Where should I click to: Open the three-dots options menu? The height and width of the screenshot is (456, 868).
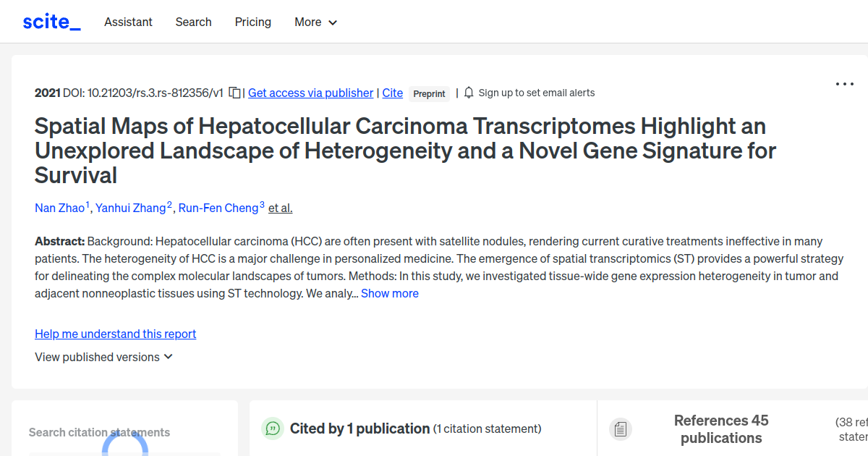pos(844,84)
